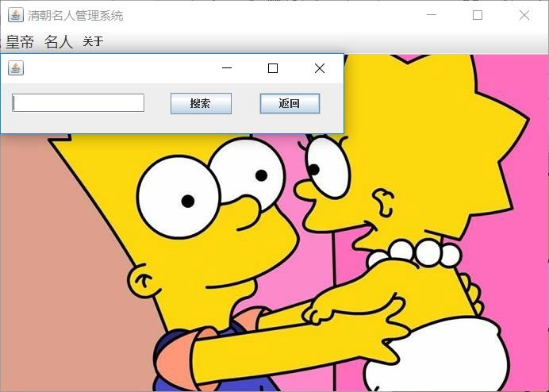Image resolution: width=549 pixels, height=392 pixels.
Task: Open the 名人 menu
Action: coord(59,42)
